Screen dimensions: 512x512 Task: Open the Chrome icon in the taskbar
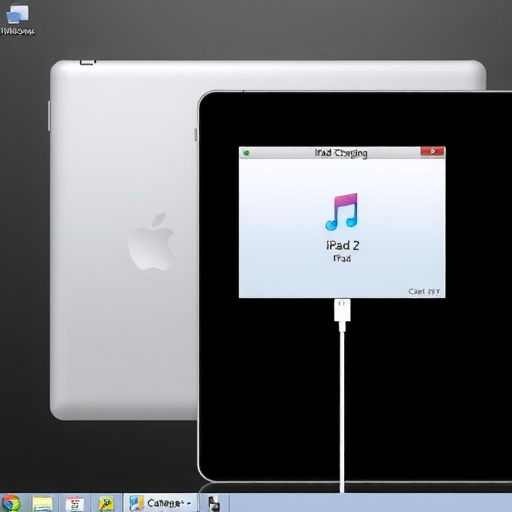point(11,503)
